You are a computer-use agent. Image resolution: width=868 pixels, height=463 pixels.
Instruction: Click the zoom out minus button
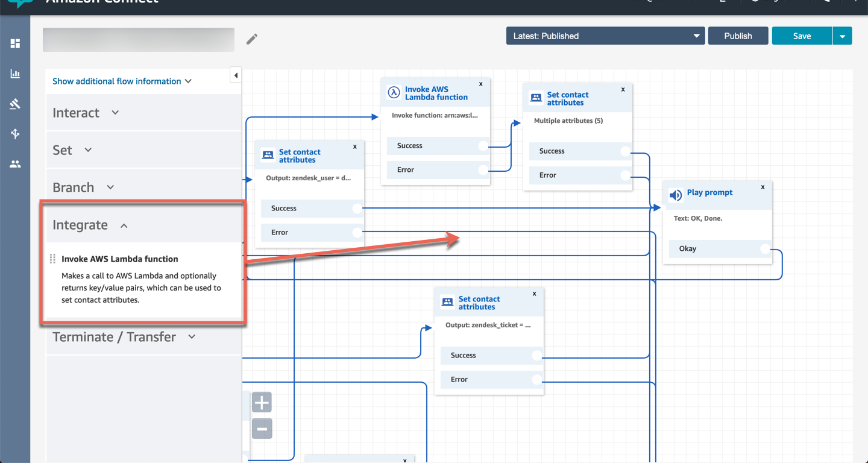[262, 429]
